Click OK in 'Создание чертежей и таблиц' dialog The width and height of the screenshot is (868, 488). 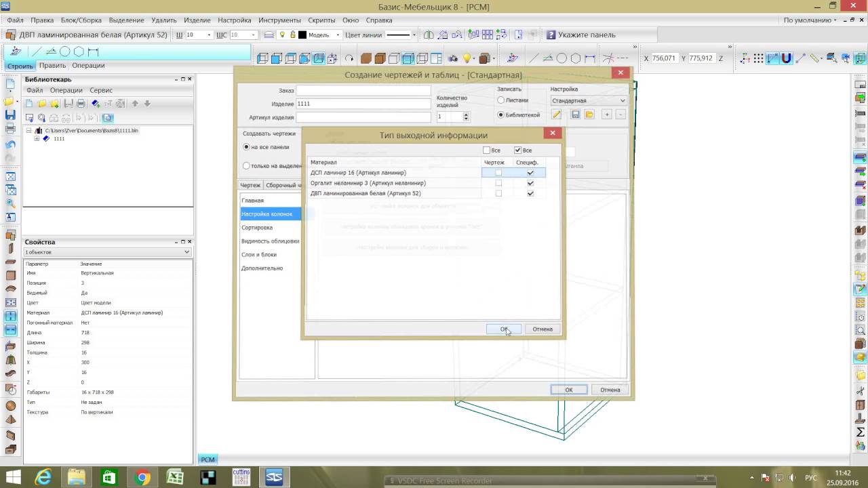point(569,390)
